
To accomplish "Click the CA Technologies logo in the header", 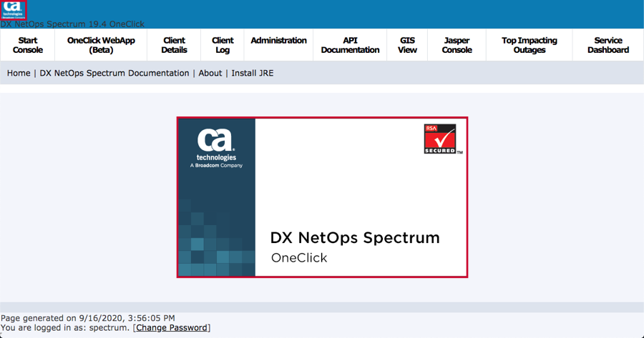I will 13,10.
